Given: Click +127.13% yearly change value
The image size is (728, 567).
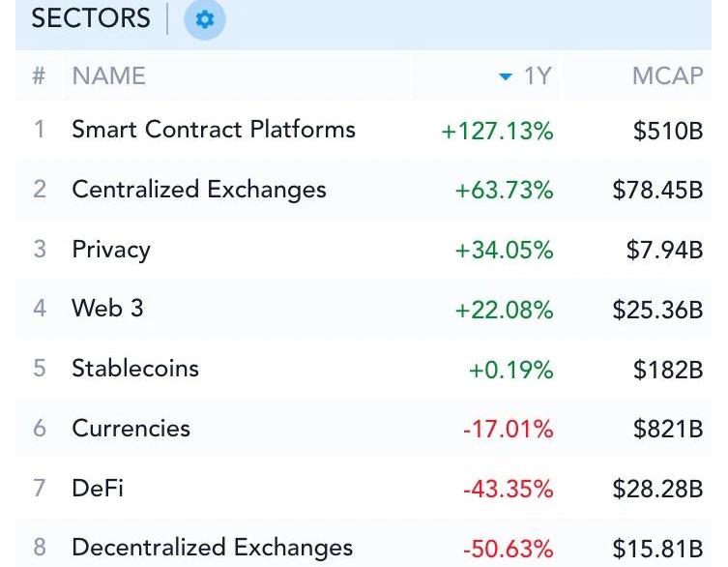Looking at the screenshot, I should click(x=497, y=132).
